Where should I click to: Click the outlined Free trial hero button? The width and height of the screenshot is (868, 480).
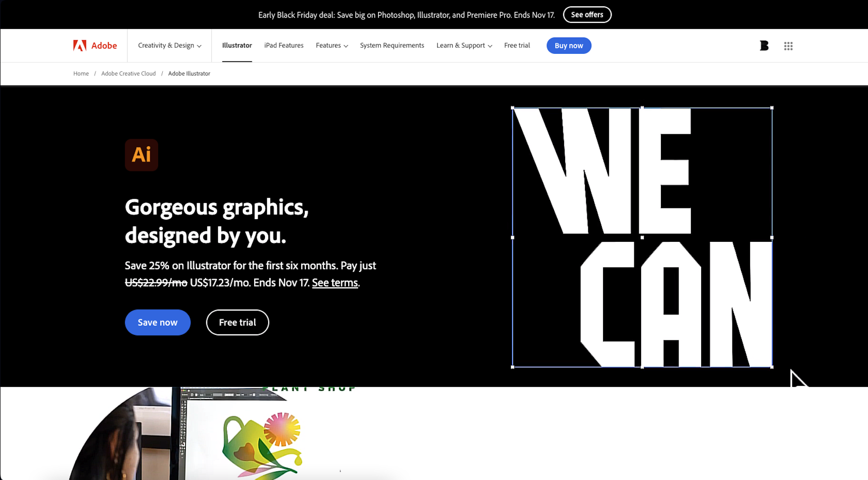pyautogui.click(x=237, y=322)
